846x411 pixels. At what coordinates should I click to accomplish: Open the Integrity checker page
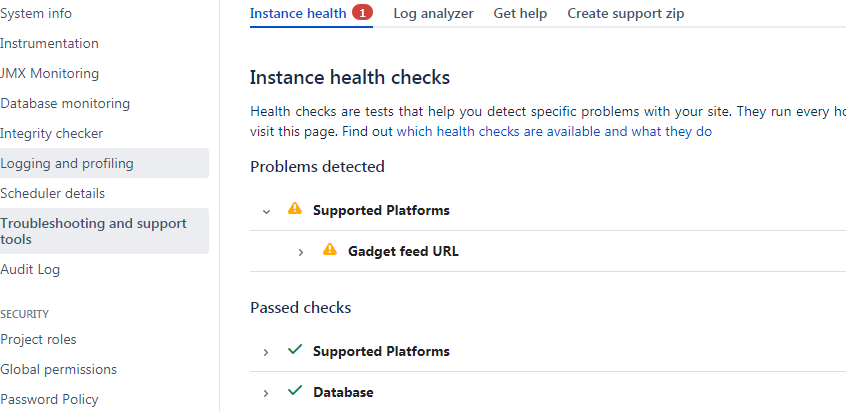point(103,133)
